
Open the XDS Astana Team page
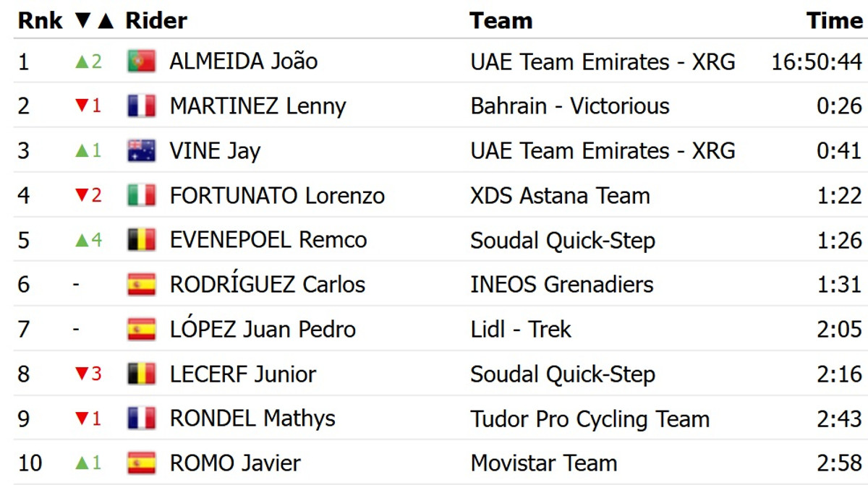[560, 196]
